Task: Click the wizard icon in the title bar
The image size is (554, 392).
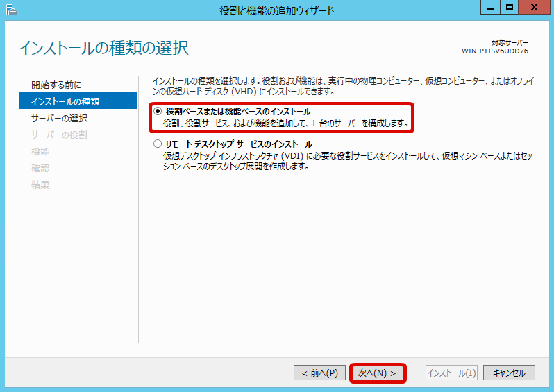Action: (x=12, y=10)
